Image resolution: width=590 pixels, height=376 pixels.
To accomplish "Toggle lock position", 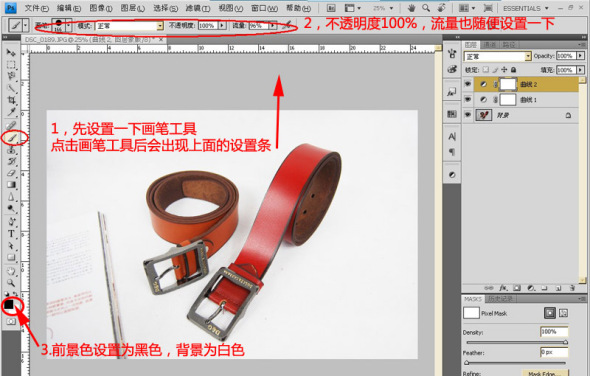I will point(504,70).
